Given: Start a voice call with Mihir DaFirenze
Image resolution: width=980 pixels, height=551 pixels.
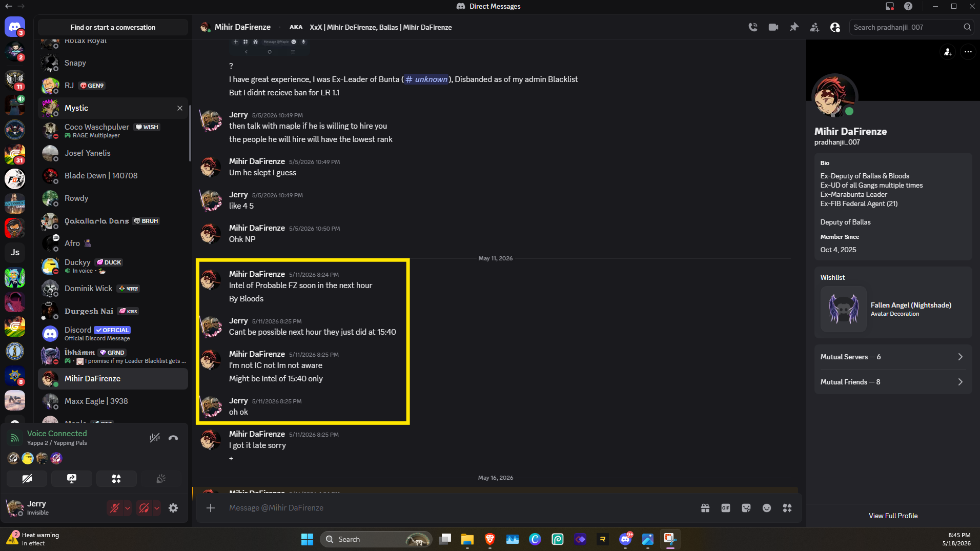Looking at the screenshot, I should pos(753,27).
